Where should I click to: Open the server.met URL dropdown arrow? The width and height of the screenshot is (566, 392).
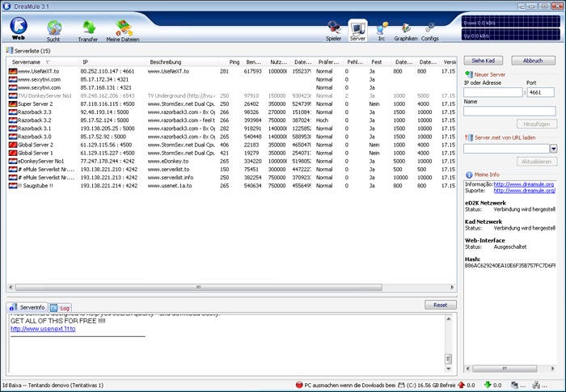(553, 149)
